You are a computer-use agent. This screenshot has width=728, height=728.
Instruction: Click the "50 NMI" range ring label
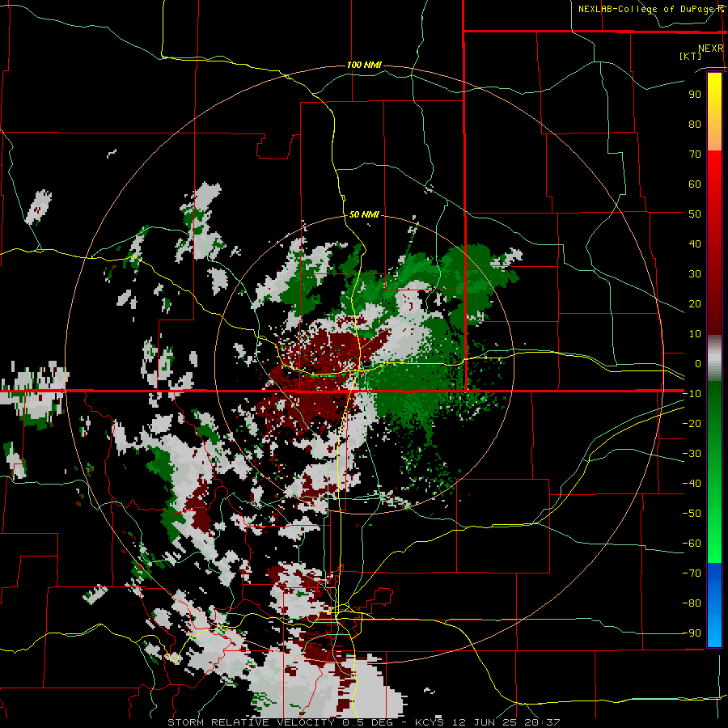pyautogui.click(x=364, y=214)
